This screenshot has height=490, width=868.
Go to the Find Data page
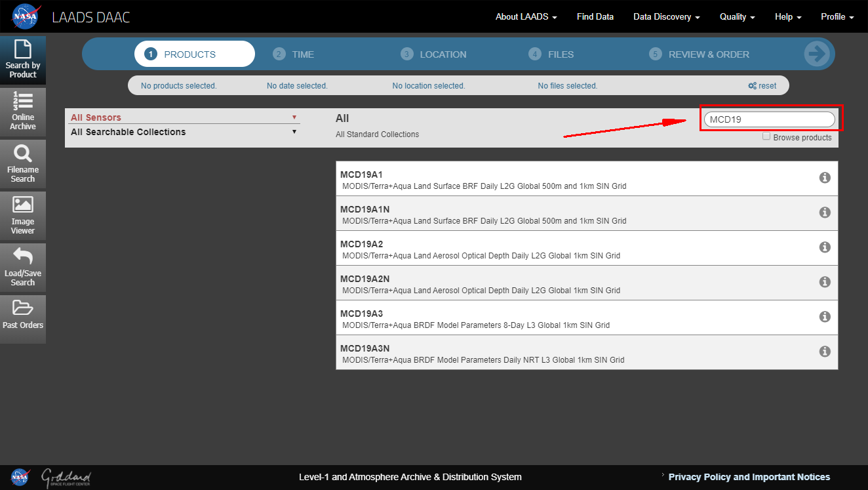595,16
